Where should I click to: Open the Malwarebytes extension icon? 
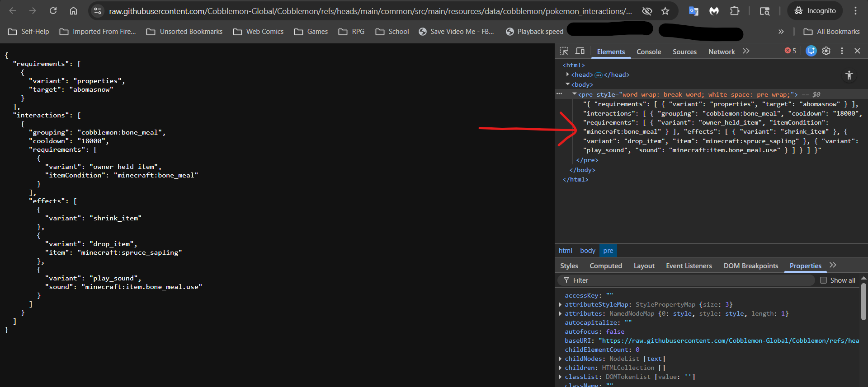tap(714, 11)
